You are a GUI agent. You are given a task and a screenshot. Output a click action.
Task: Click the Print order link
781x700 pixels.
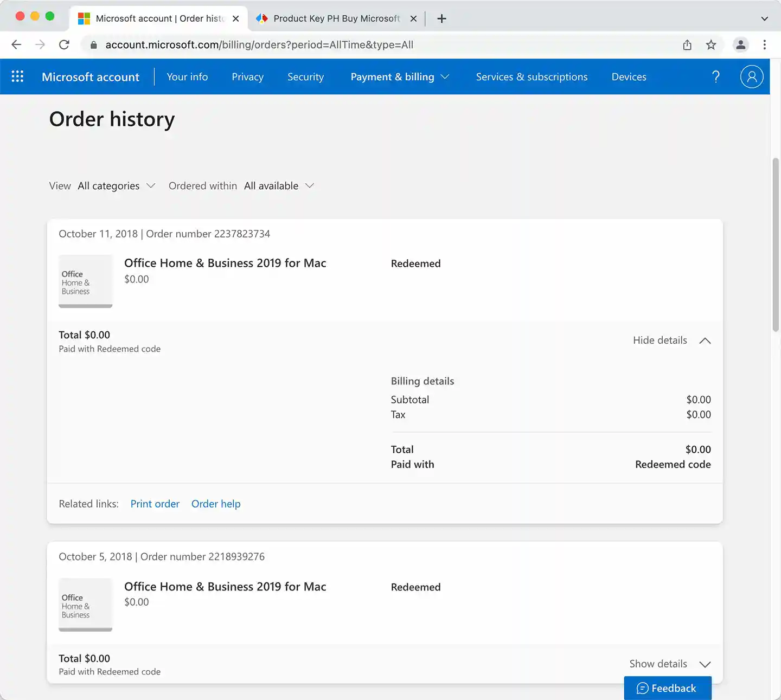point(155,504)
